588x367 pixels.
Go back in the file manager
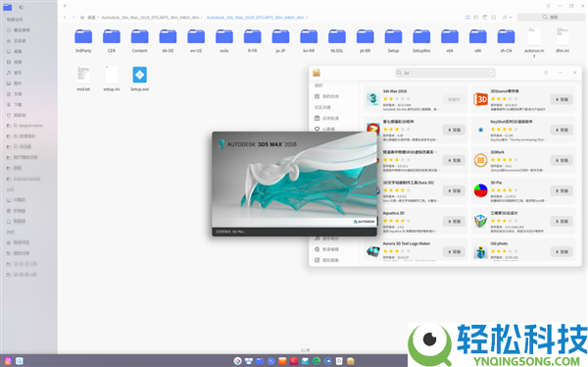click(x=65, y=18)
